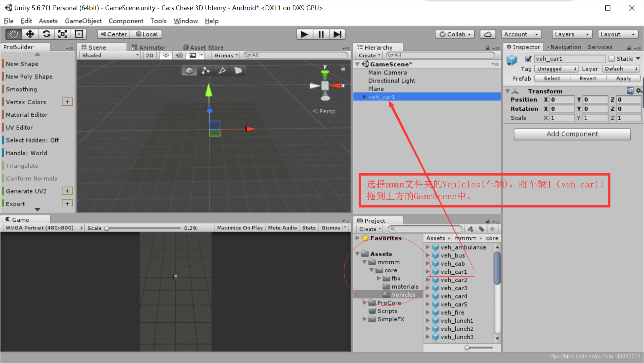Select the Rotate tool

[46, 34]
